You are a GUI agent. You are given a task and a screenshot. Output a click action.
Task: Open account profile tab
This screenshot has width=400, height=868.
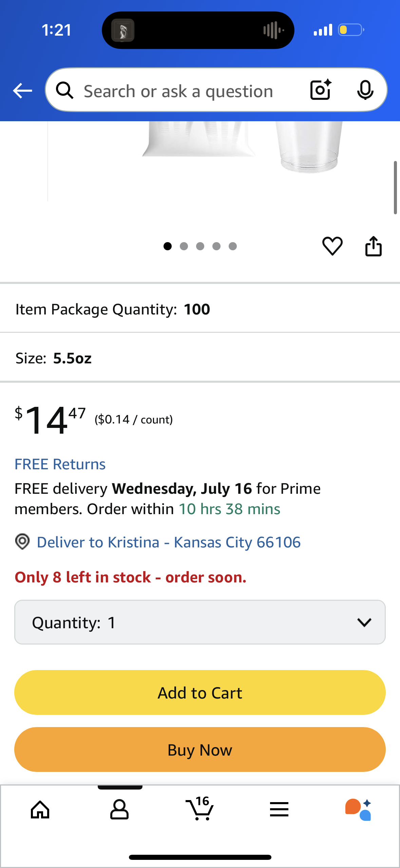(119, 810)
